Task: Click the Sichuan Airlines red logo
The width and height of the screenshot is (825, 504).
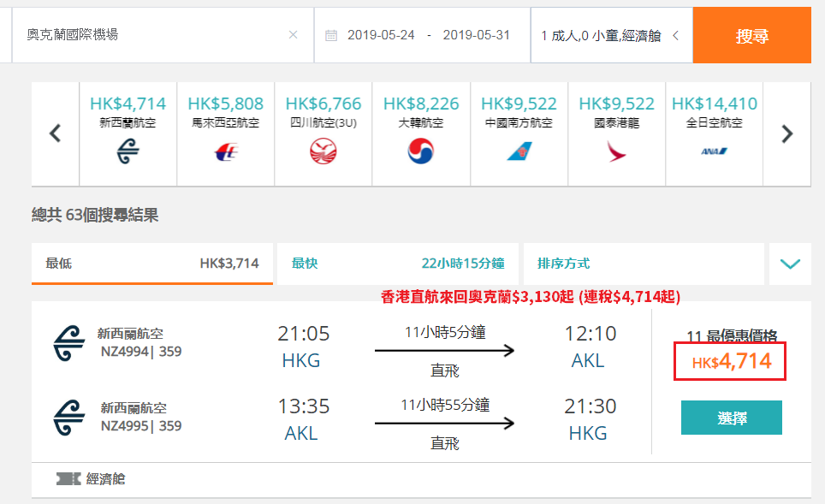Action: [323, 151]
